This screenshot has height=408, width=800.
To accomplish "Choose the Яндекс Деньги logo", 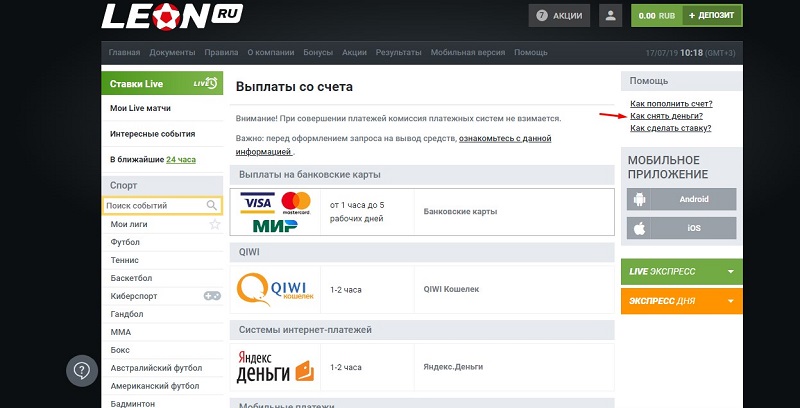I will coord(275,367).
